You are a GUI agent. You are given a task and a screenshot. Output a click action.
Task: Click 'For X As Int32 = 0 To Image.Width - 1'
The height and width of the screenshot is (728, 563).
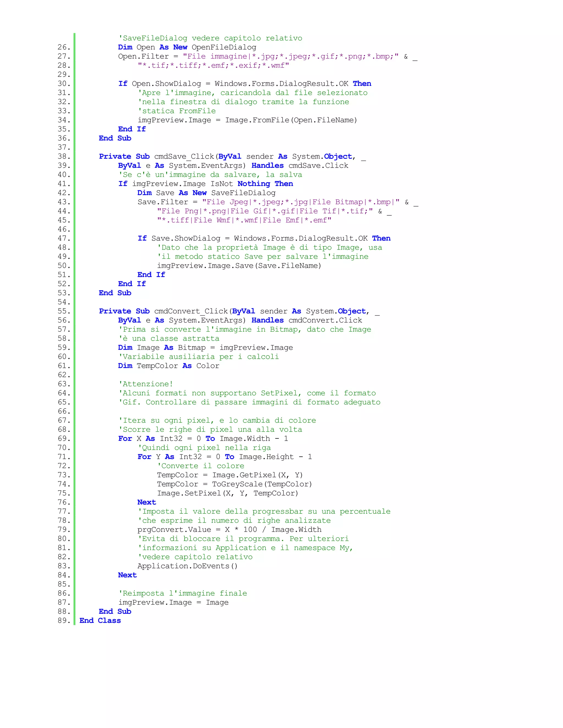pos(203,439)
